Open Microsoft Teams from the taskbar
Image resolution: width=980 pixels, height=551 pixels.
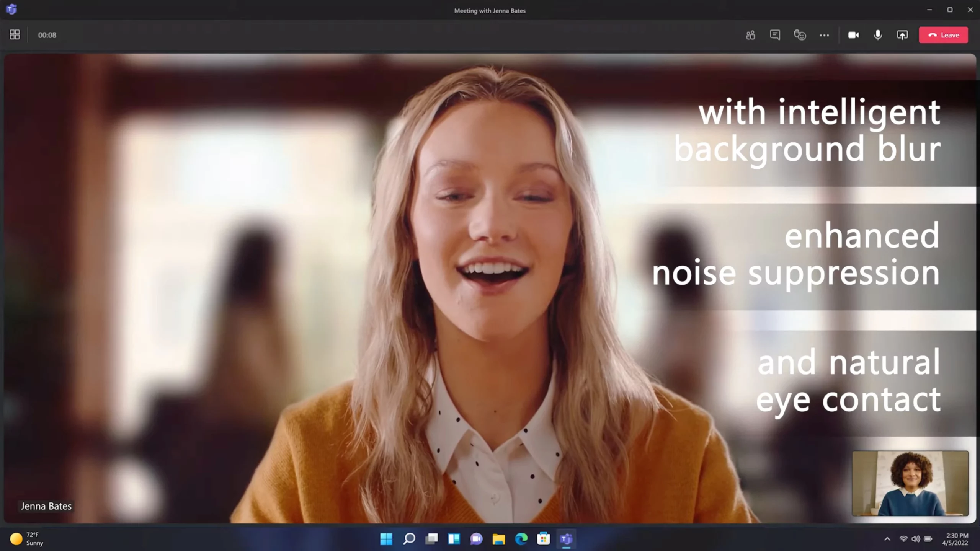click(x=566, y=540)
